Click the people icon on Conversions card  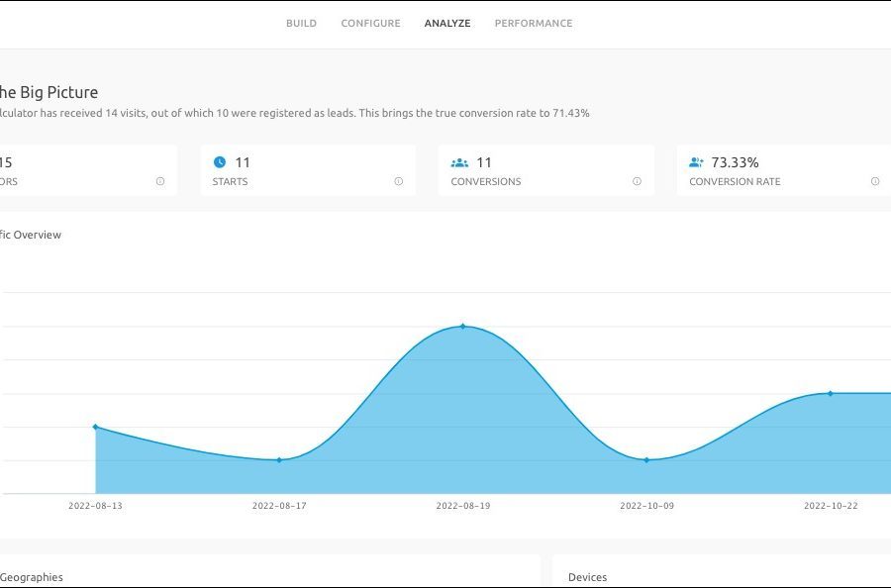click(x=459, y=162)
